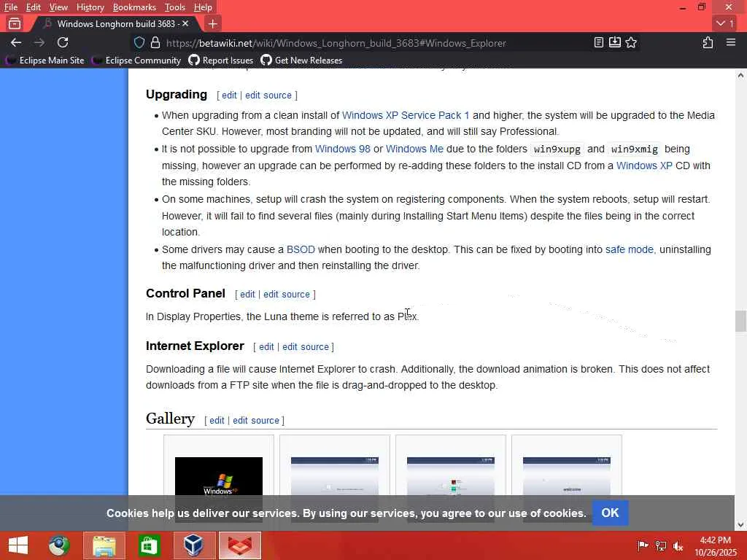Click the forward navigation arrow
Screen dimensions: 747x560
39,42
